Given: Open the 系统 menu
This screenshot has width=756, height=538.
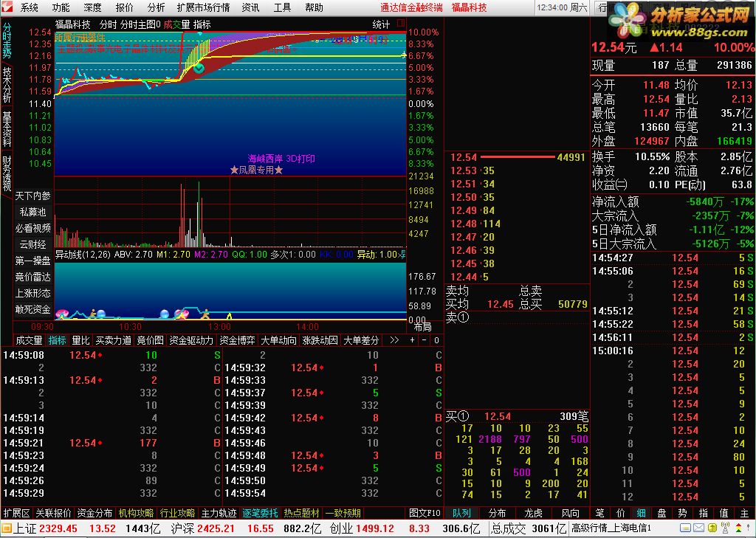Looking at the screenshot, I should tap(29, 7).
